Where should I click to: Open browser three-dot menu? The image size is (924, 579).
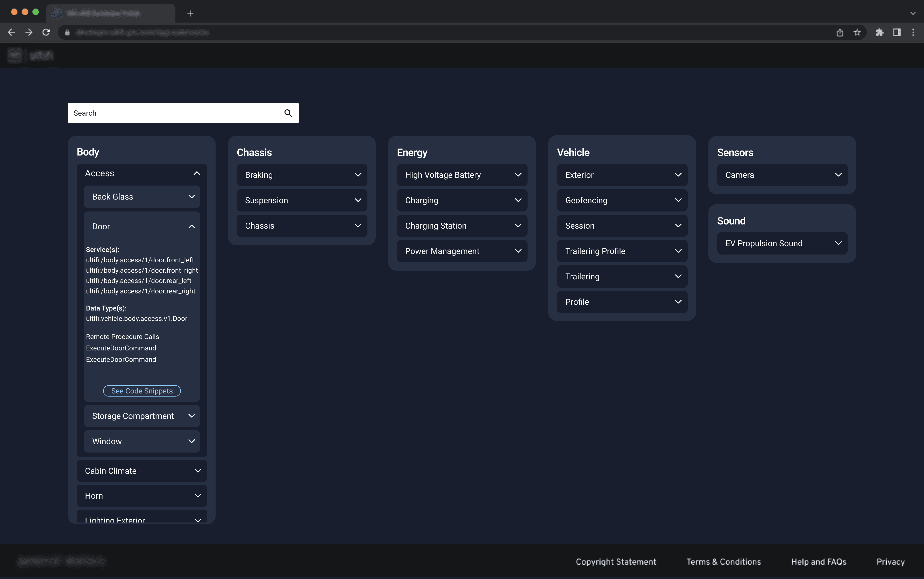(x=913, y=32)
